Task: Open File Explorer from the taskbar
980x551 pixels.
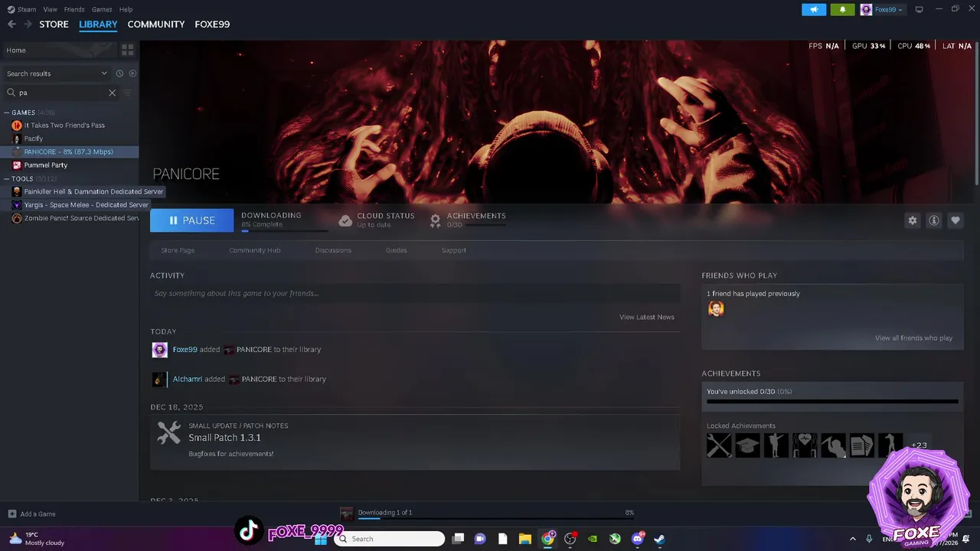Action: click(525, 539)
